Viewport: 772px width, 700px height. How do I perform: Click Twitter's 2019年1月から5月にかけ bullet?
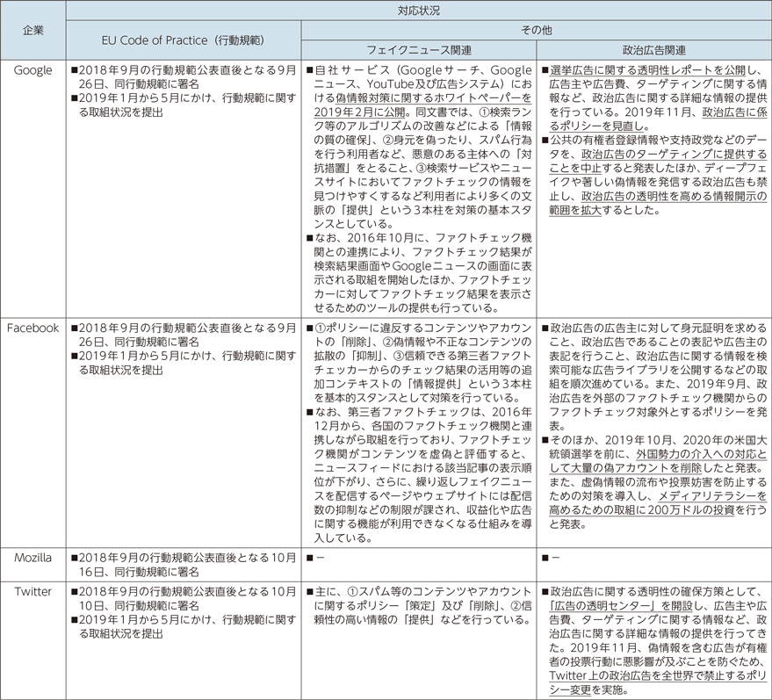184,626
